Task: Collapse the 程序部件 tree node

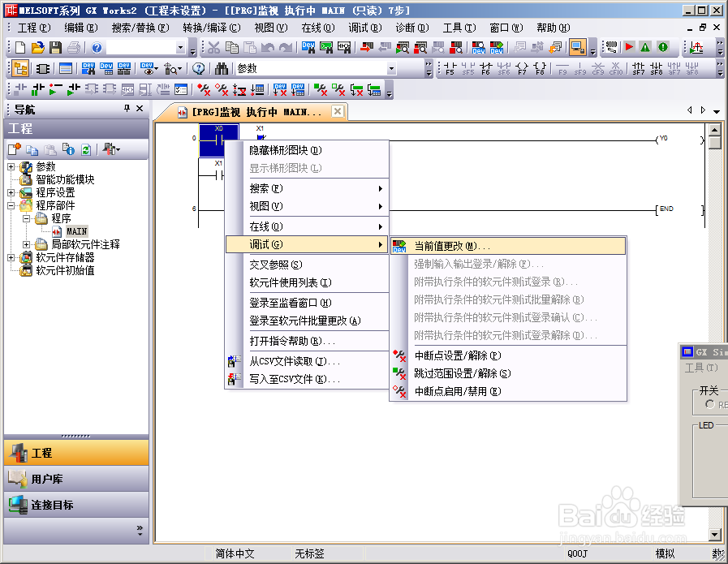Action: [x=11, y=205]
